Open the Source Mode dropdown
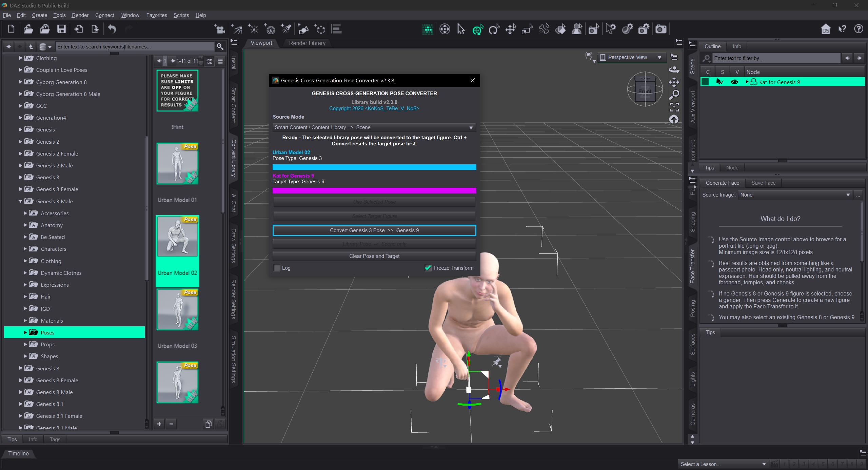Screen dimensions: 868x470 (374, 127)
